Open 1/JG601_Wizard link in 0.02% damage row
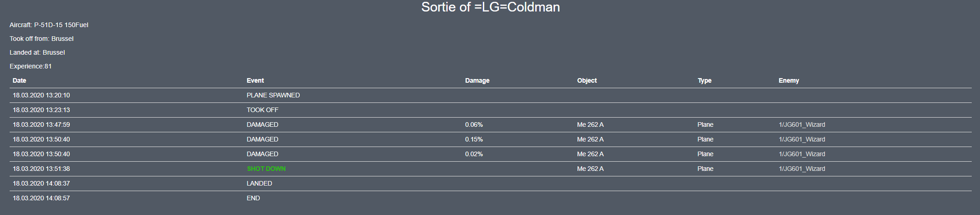The width and height of the screenshot is (980, 215). pos(801,154)
